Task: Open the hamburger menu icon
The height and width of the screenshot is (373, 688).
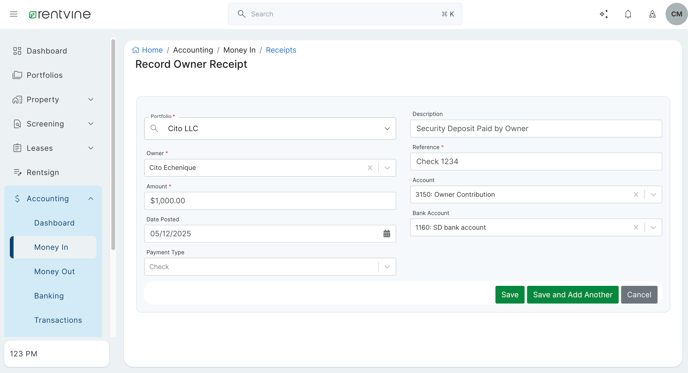Action: [14, 14]
